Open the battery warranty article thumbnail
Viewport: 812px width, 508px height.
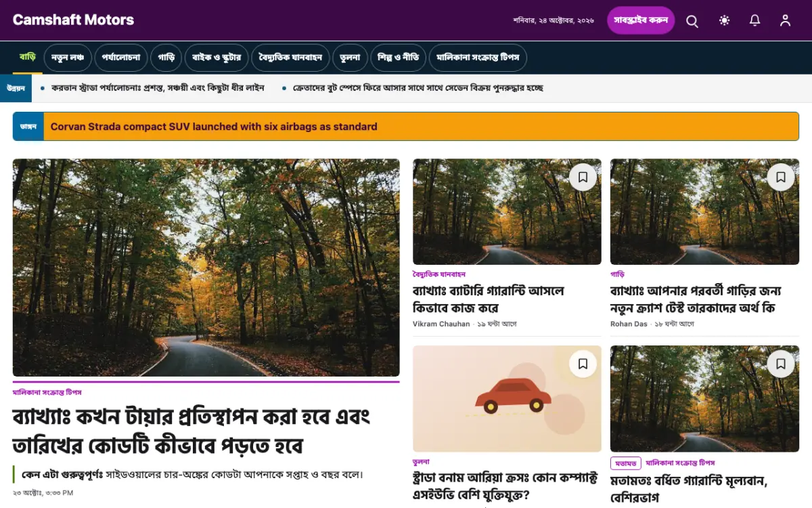(507, 212)
